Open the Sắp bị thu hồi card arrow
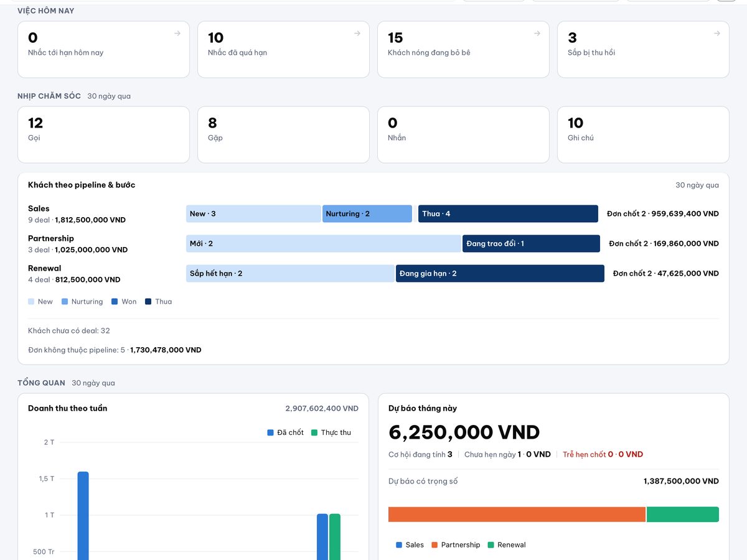 (717, 34)
